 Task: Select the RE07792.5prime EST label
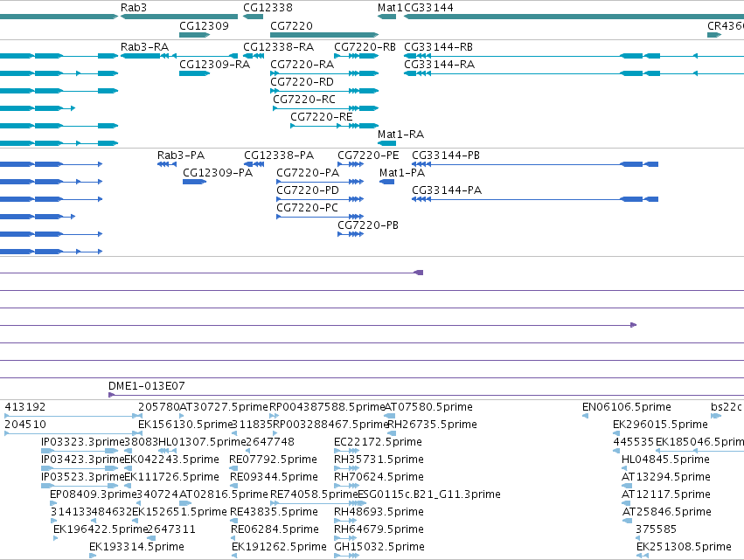point(273,460)
